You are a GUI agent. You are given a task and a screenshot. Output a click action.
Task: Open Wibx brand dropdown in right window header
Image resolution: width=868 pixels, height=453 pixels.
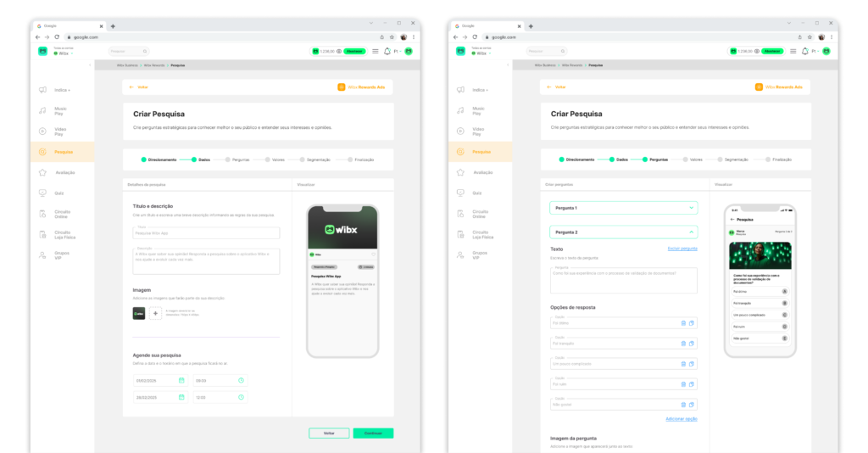click(481, 53)
